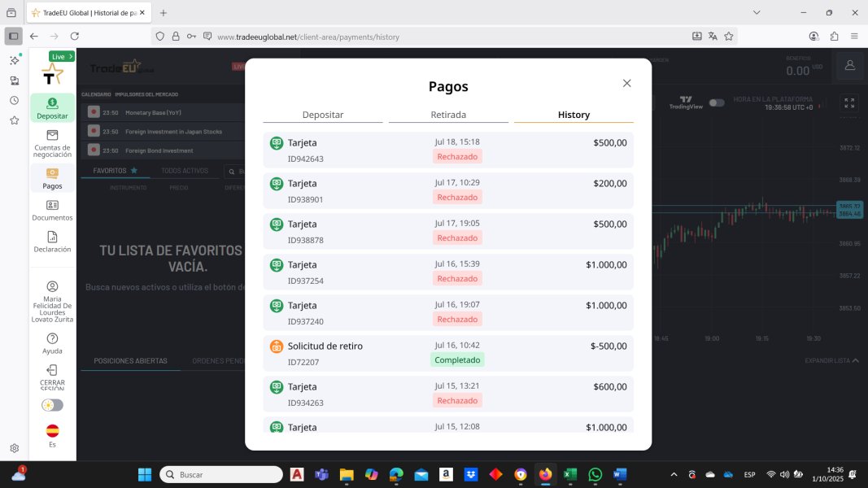Open the Es language selector
The width and height of the screenshot is (868, 488).
coord(52,431)
